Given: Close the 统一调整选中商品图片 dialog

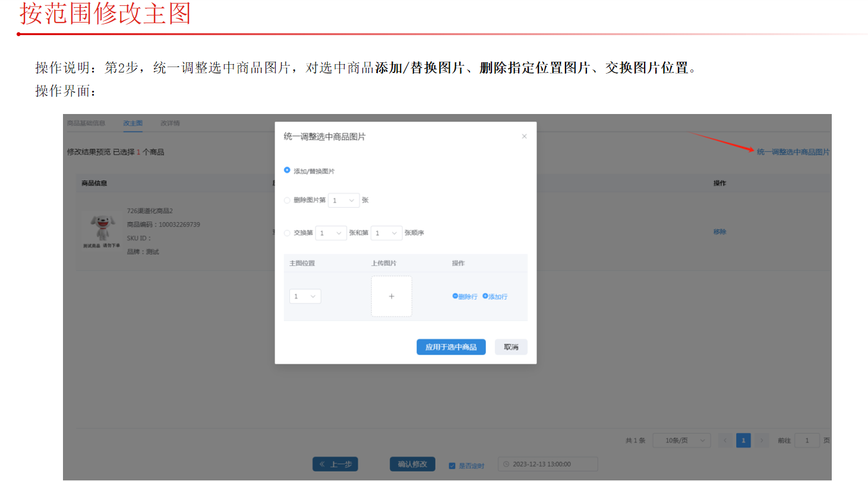Looking at the screenshot, I should click(x=524, y=137).
